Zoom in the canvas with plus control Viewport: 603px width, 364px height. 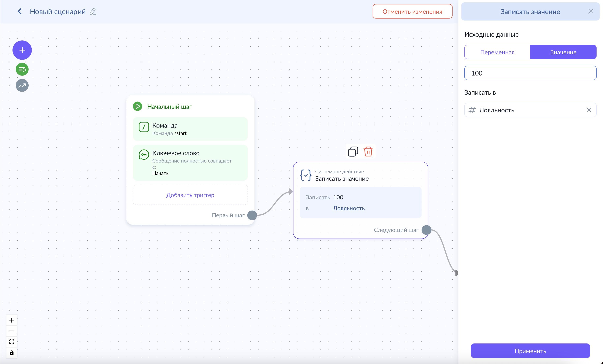[11, 320]
